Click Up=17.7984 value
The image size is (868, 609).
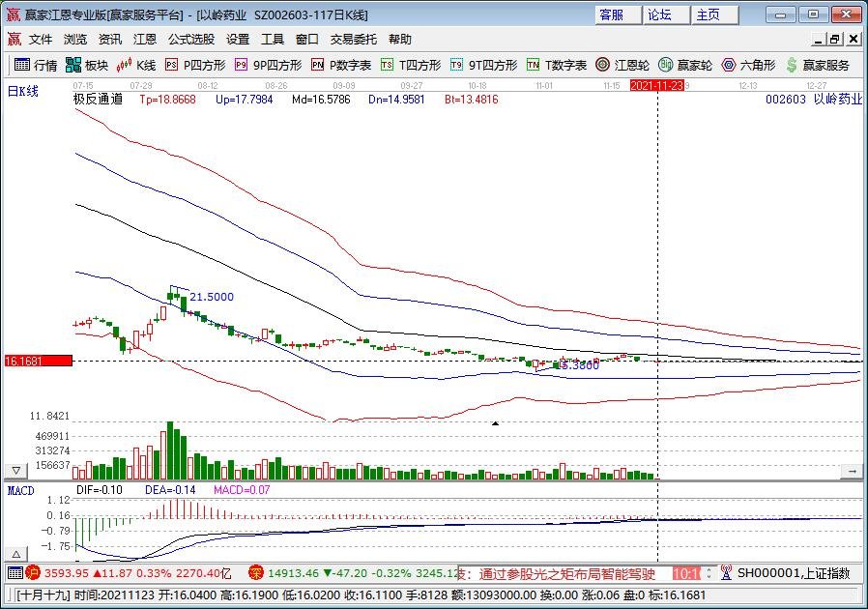245,100
